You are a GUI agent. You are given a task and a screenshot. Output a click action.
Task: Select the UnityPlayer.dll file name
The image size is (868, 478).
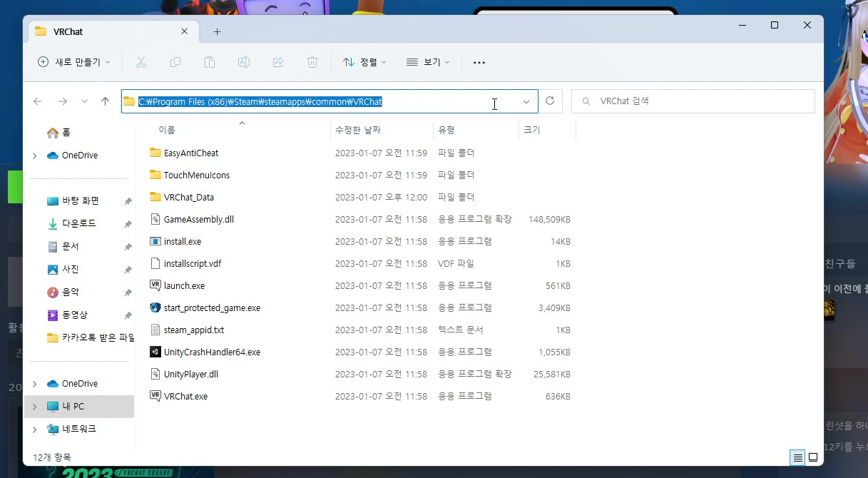(x=191, y=374)
